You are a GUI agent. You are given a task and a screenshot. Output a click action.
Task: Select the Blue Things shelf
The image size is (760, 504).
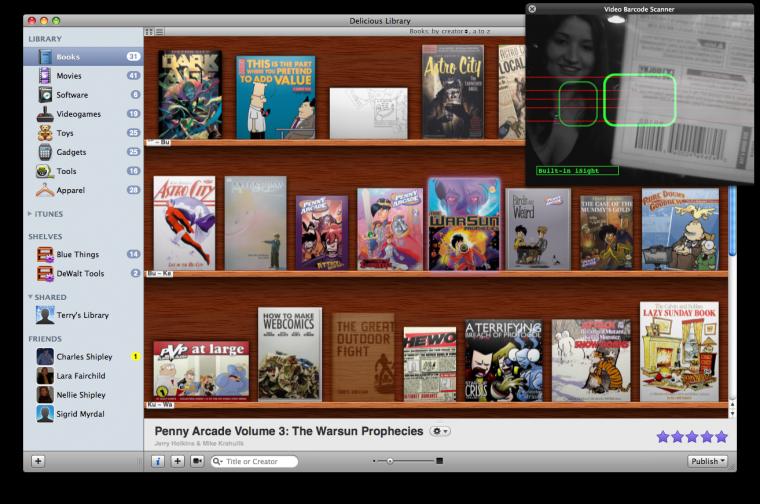(82, 254)
